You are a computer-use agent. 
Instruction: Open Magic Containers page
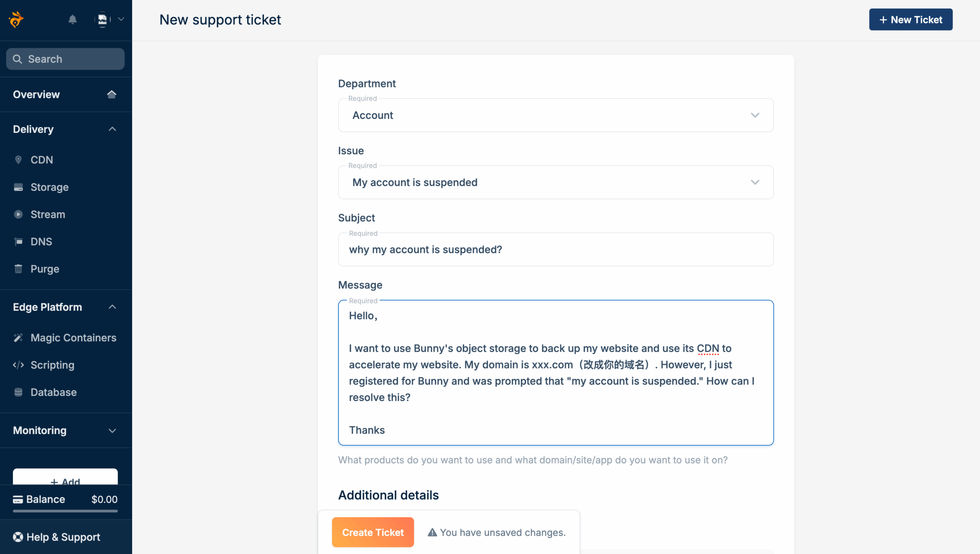click(73, 338)
